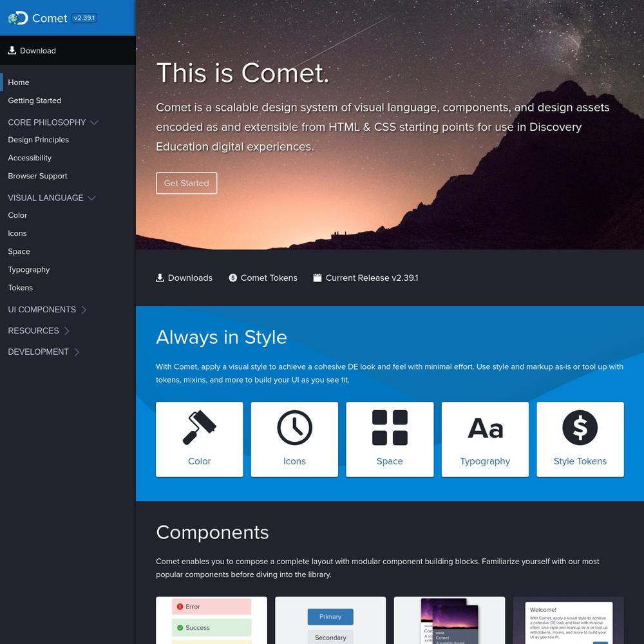Click the v2.39.1 version badge
The height and width of the screenshot is (644, 644).
(x=84, y=17)
